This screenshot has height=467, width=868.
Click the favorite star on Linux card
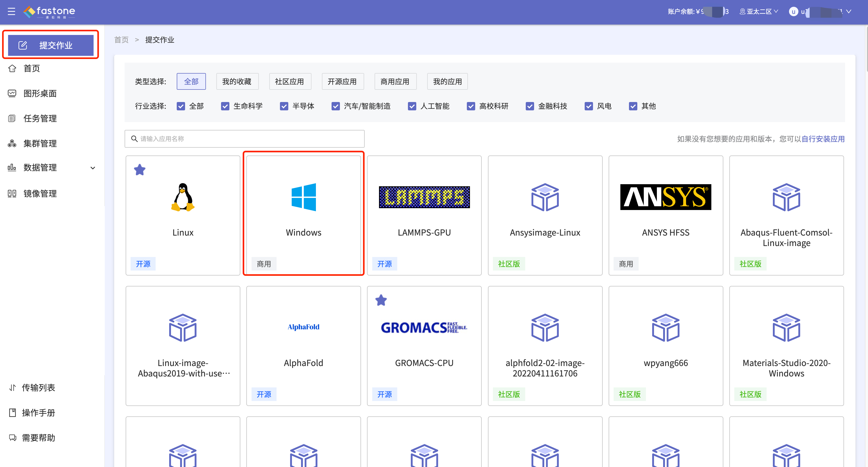coord(139,170)
